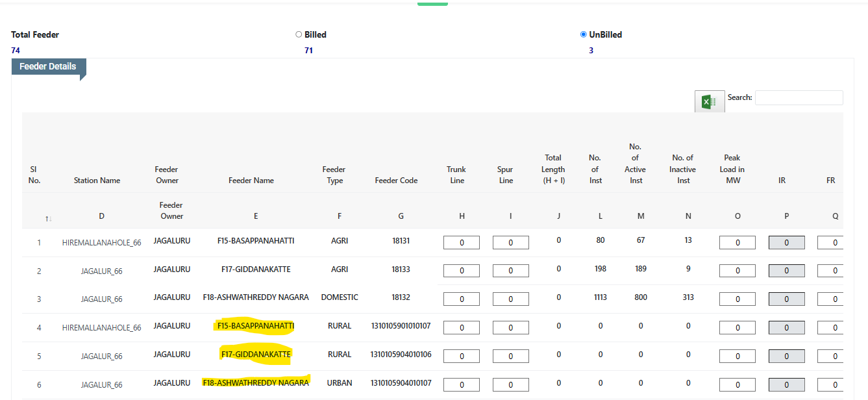868x400 pixels.
Task: Edit Trunk Line field for feeder code 18132
Action: tap(462, 299)
